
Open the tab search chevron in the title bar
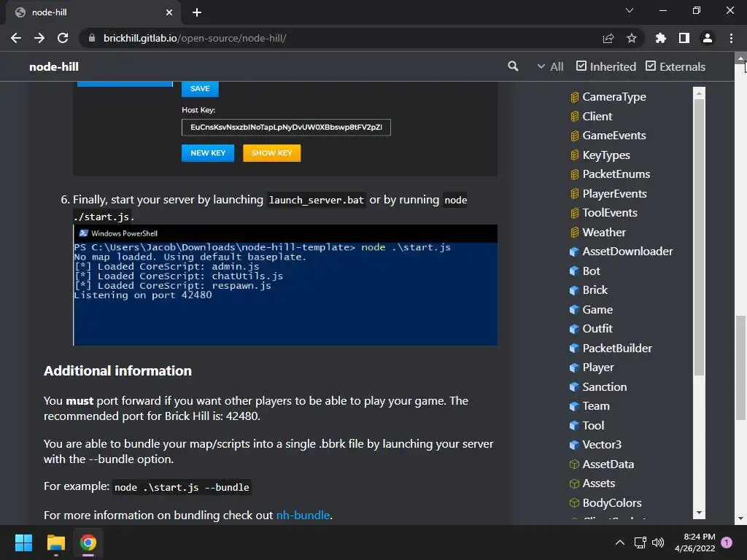630,10
